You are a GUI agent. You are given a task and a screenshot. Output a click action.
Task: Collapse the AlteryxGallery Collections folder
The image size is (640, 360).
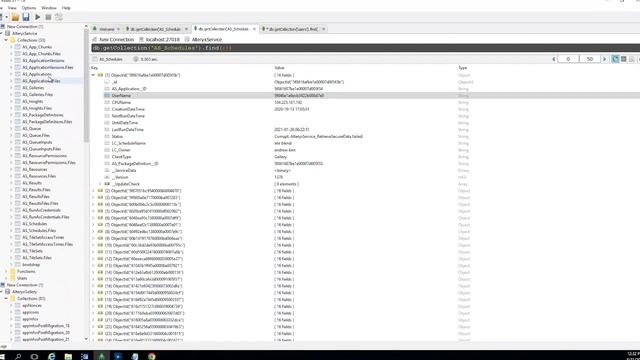coord(6,299)
